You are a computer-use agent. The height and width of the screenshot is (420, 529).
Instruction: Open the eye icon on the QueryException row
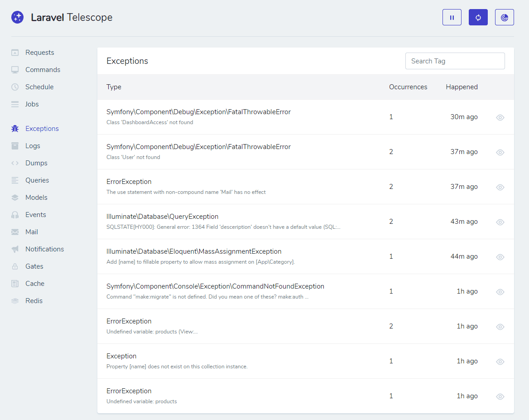click(x=500, y=222)
